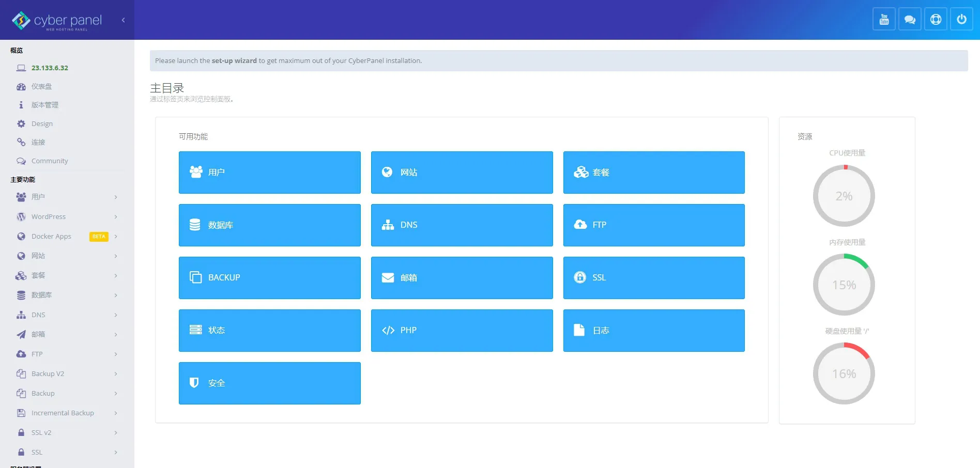
Task: Click the 安全 shield tile
Action: click(x=269, y=383)
